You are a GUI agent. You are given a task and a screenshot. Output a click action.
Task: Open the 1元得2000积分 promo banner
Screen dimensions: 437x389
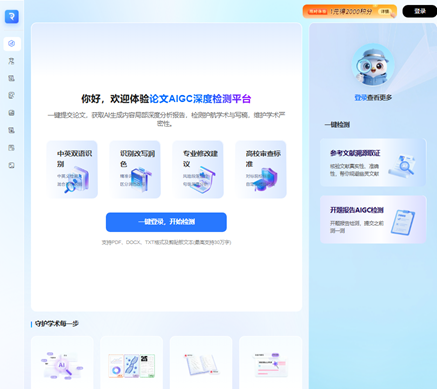(x=350, y=11)
